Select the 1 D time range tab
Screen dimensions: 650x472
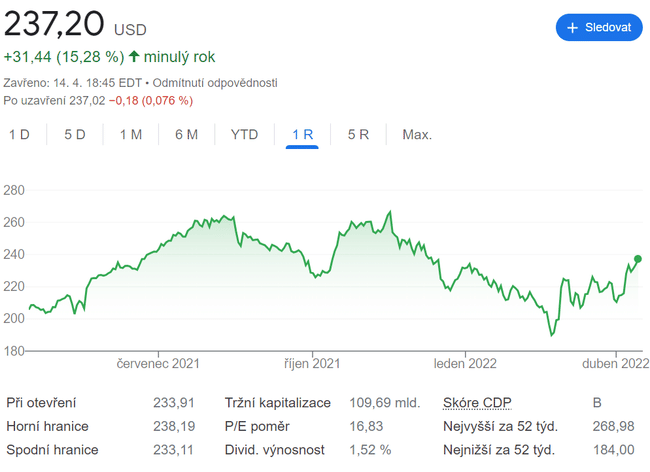19,134
